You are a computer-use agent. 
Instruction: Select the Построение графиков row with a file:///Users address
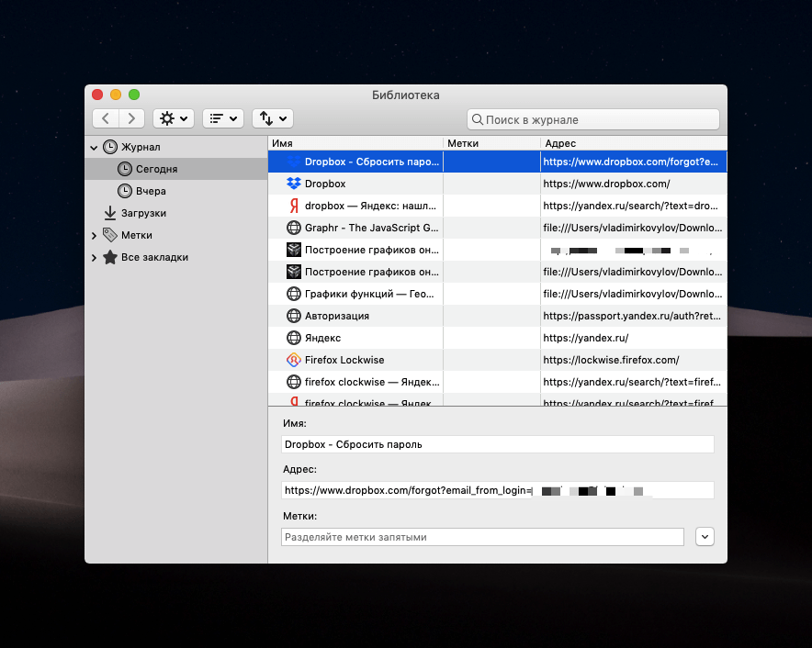pos(498,272)
